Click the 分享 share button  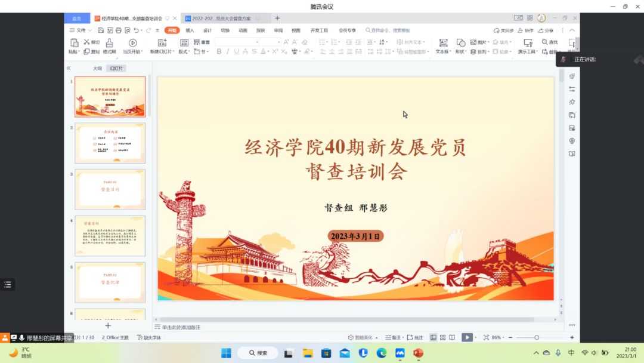click(546, 30)
